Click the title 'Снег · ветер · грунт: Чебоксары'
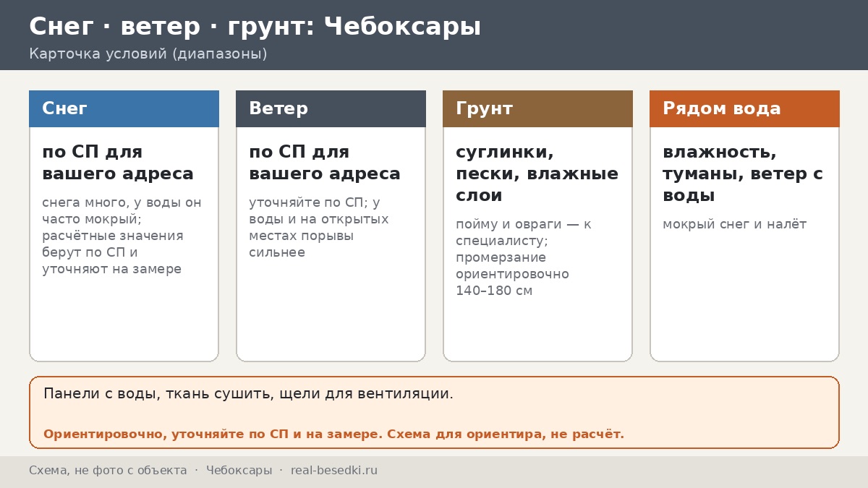Screen dimensions: 868x488 coord(255,27)
